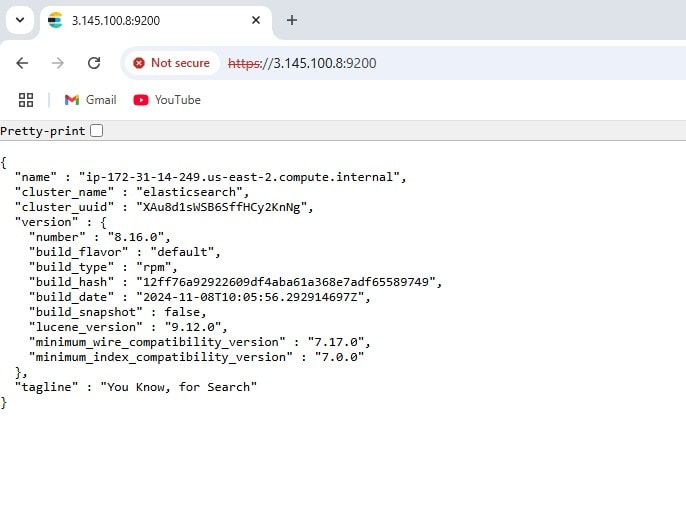Open the YouTube bookmark
Screen dimensions: 686x523
point(167,100)
